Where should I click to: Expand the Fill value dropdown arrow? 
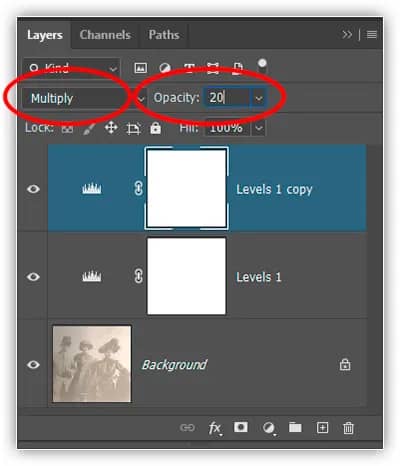[259, 128]
